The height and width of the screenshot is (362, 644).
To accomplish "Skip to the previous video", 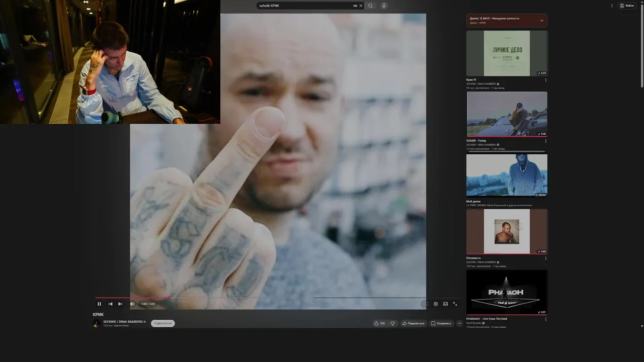I will coord(110,304).
